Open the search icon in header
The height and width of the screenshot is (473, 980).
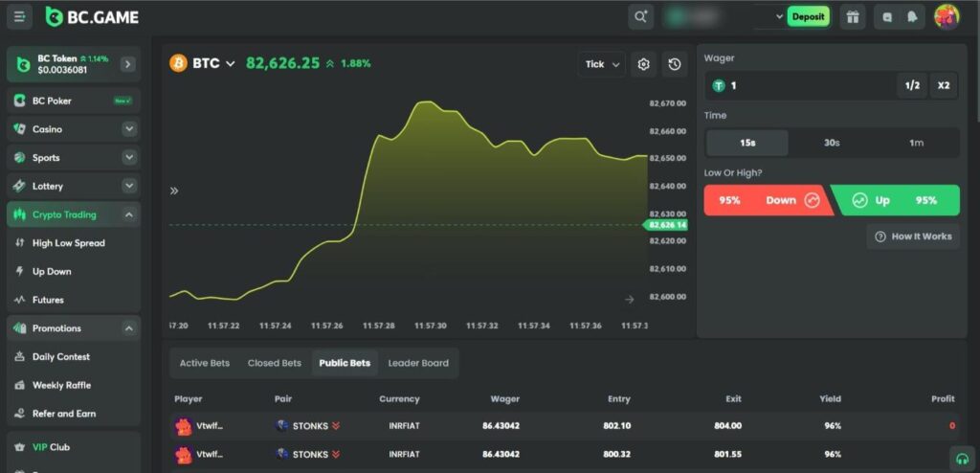640,16
